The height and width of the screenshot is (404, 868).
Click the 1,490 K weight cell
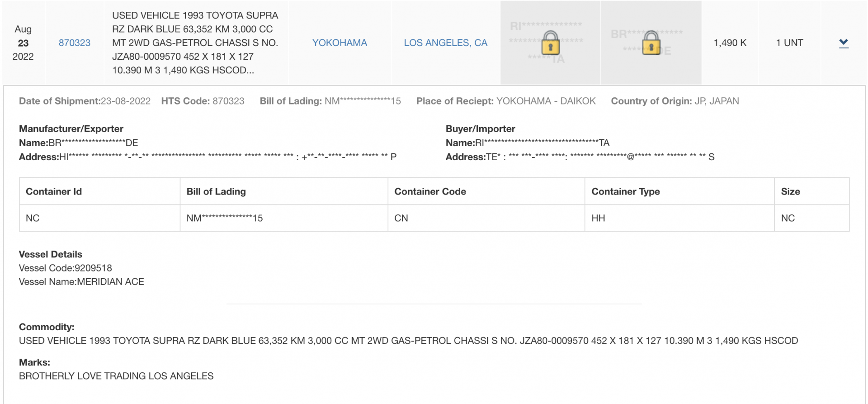pos(730,43)
